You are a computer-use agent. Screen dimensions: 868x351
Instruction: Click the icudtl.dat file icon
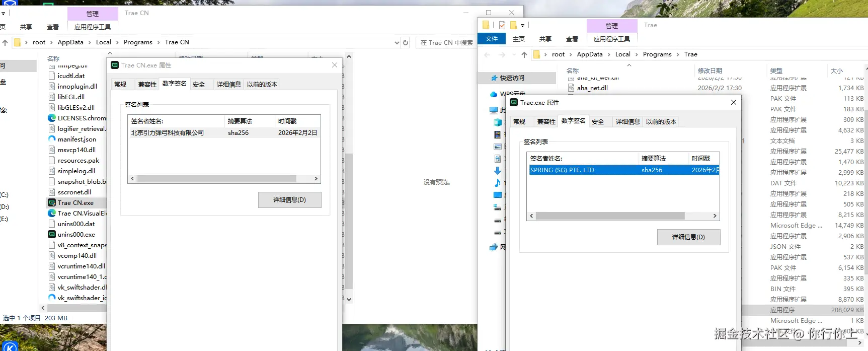click(52, 76)
